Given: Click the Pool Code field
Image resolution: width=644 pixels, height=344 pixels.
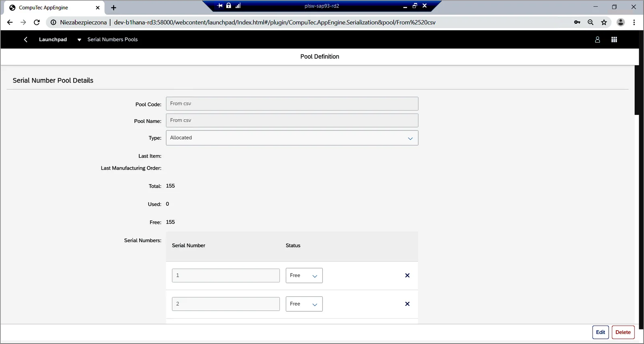Looking at the screenshot, I should (x=292, y=104).
